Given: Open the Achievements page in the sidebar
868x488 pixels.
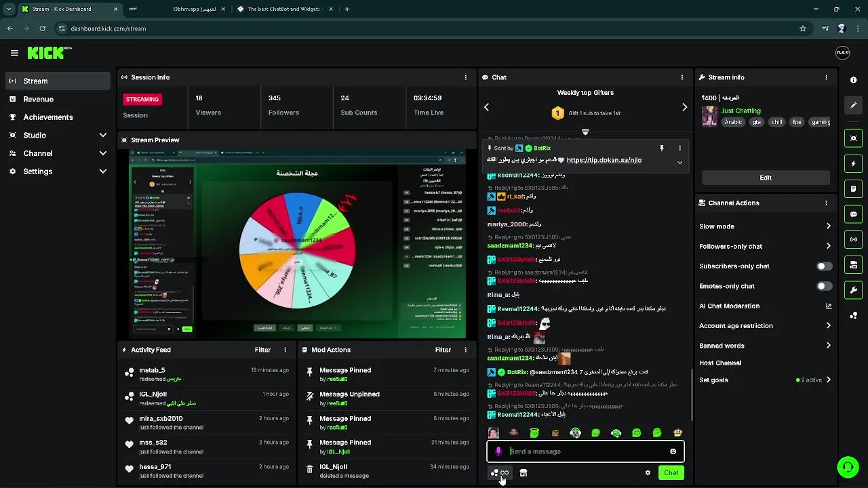Looking at the screenshot, I should click(x=57, y=117).
